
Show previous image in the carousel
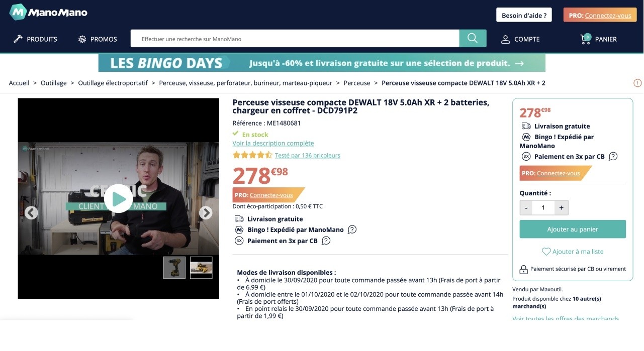pyautogui.click(x=31, y=213)
